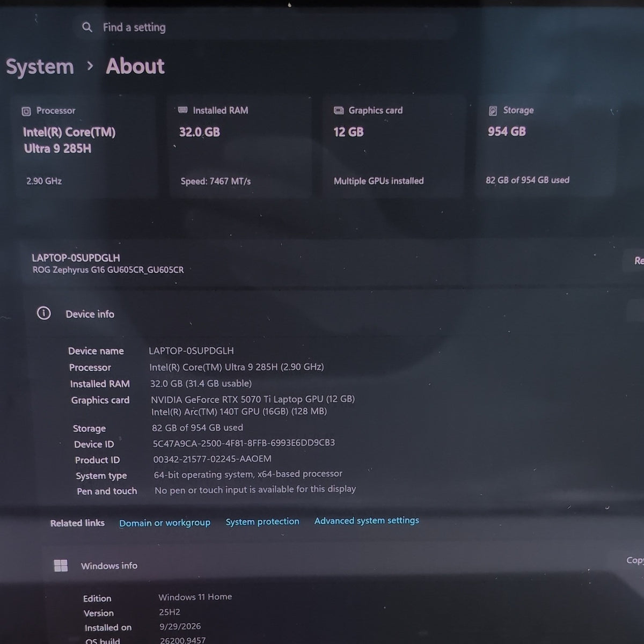
Task: Select the Windows 11 Home edition text
Action: pyautogui.click(x=195, y=597)
